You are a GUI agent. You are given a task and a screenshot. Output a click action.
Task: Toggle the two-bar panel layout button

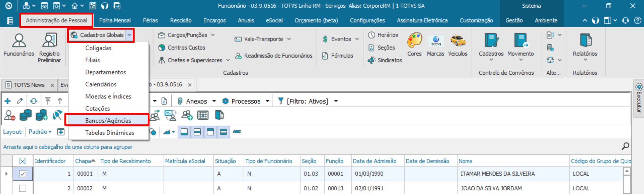[224, 132]
